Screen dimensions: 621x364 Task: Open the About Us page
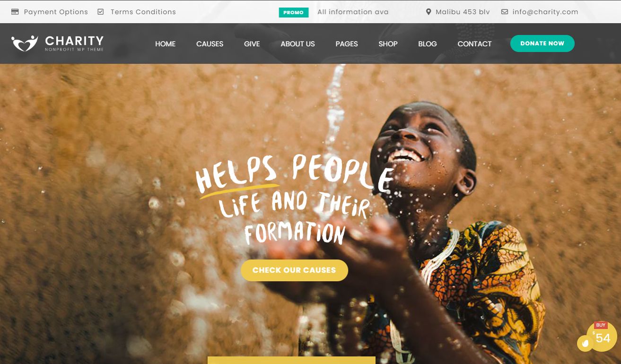(297, 43)
